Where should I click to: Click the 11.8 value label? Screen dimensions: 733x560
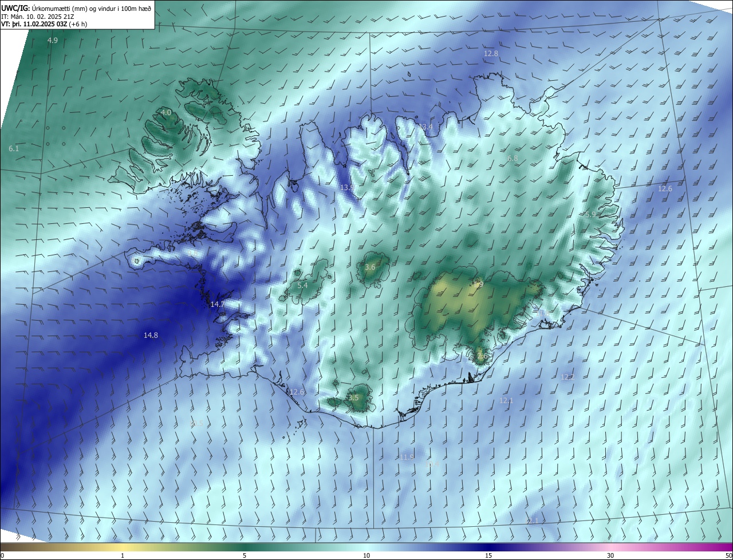(542, 313)
